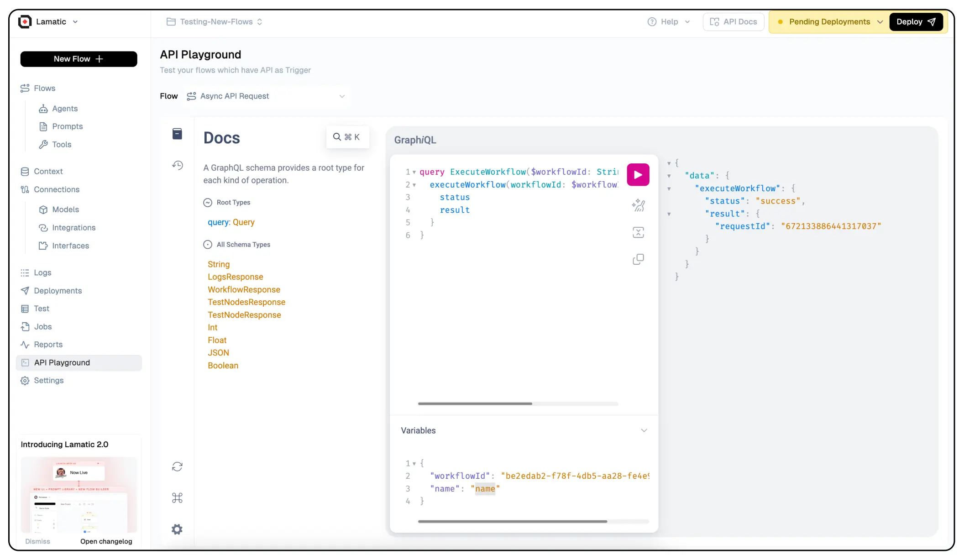Click the merge fragments icon
The height and width of the screenshot is (560, 964).
[x=638, y=232]
